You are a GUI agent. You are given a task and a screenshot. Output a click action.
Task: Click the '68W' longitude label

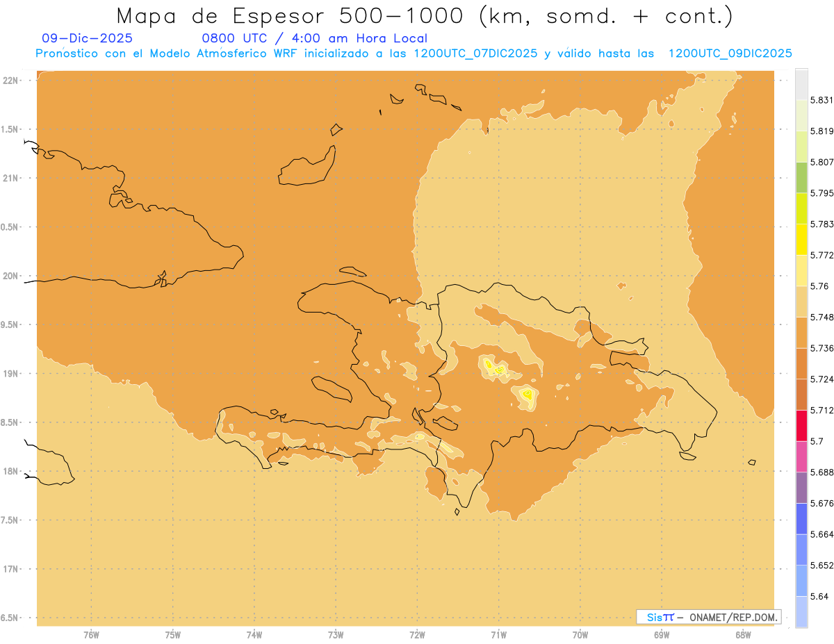[x=743, y=635]
